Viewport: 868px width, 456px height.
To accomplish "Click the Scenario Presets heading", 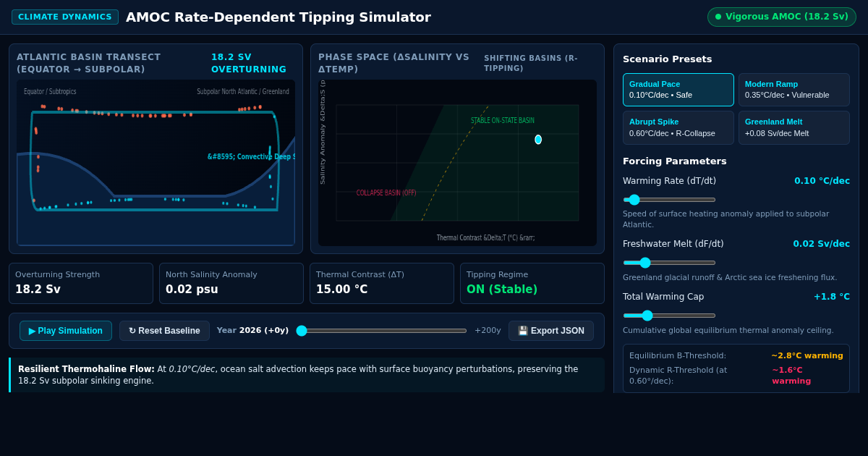I will point(667,59).
